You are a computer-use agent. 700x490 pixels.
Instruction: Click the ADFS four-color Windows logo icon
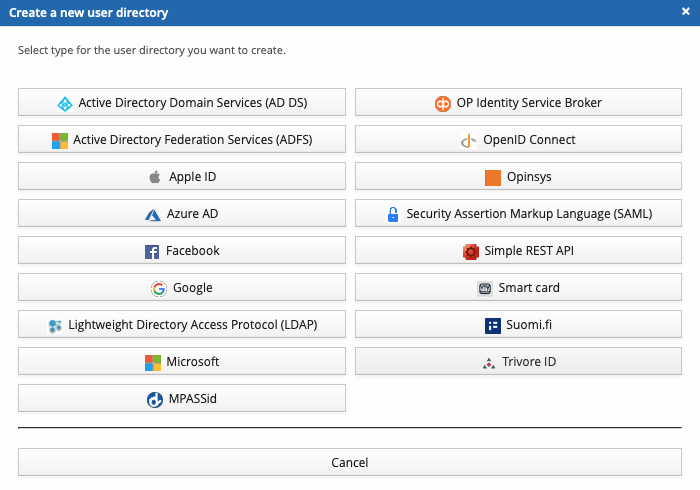(x=60, y=140)
